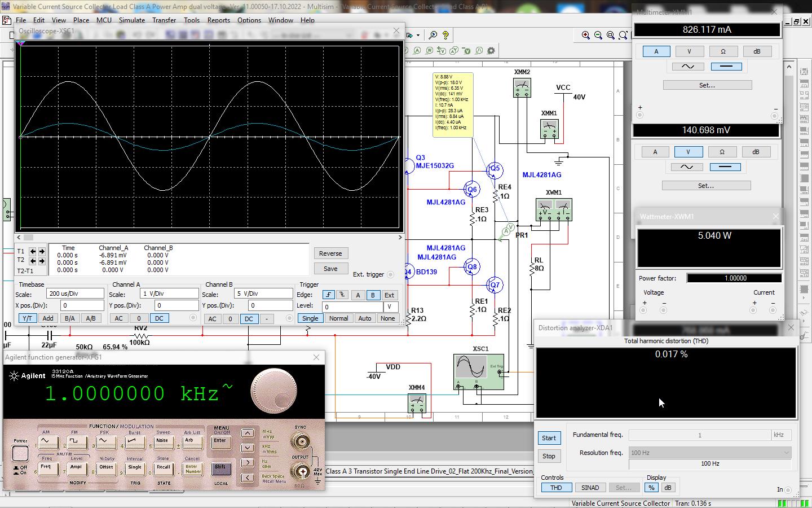The image size is (812, 508).
Task: Click the Zoom In magnifier icon
Action: coord(586,35)
